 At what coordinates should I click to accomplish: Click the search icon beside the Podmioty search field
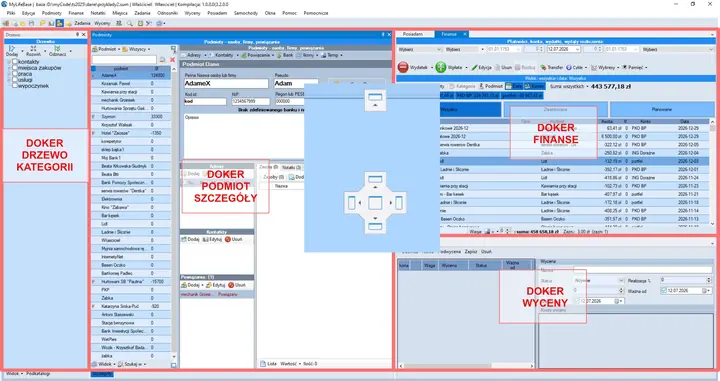[x=162, y=60]
